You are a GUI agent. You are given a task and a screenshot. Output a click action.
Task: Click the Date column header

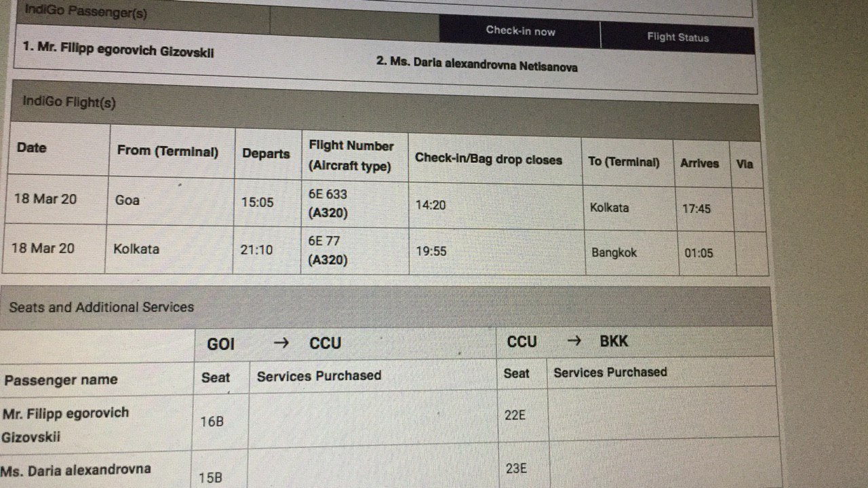[x=32, y=147]
